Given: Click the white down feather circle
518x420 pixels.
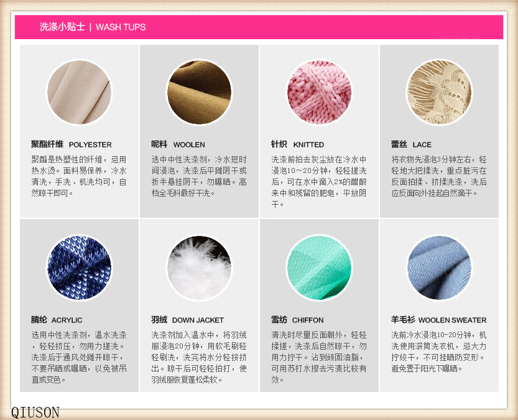Looking at the screenshot, I should (x=199, y=268).
